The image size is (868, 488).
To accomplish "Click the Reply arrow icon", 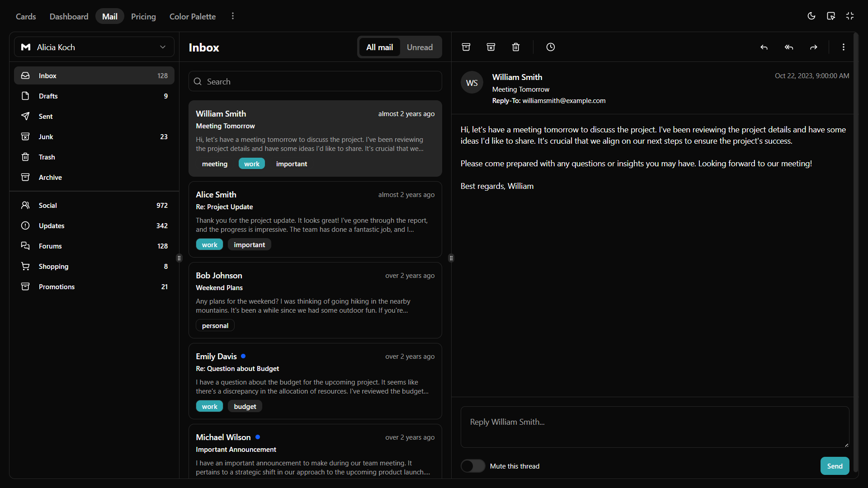I will coord(764,47).
